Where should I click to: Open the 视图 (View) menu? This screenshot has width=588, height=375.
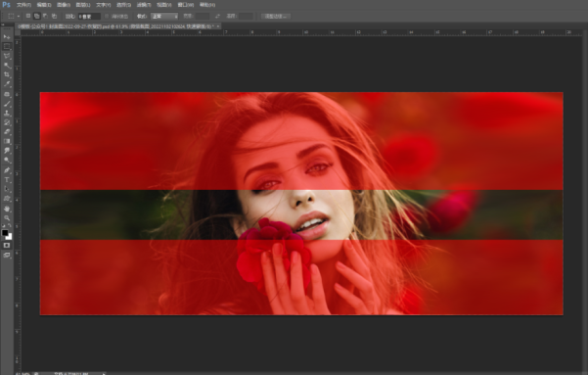[x=163, y=5]
